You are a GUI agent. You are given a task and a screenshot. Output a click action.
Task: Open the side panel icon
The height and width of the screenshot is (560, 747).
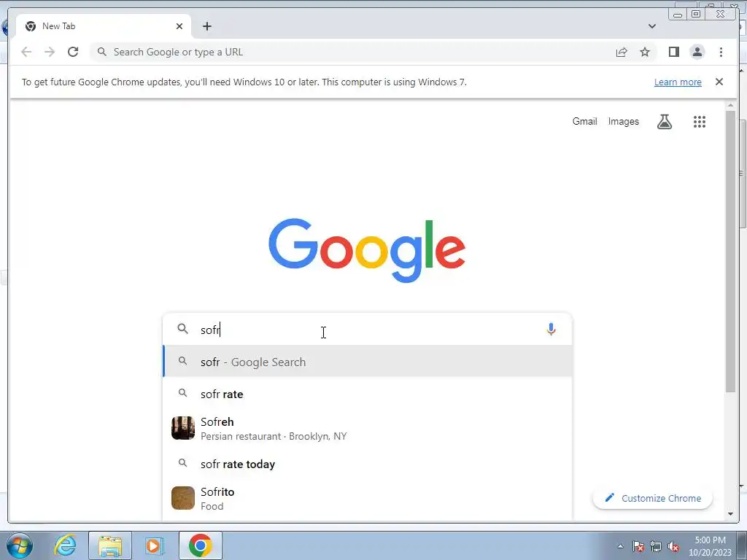pos(673,52)
